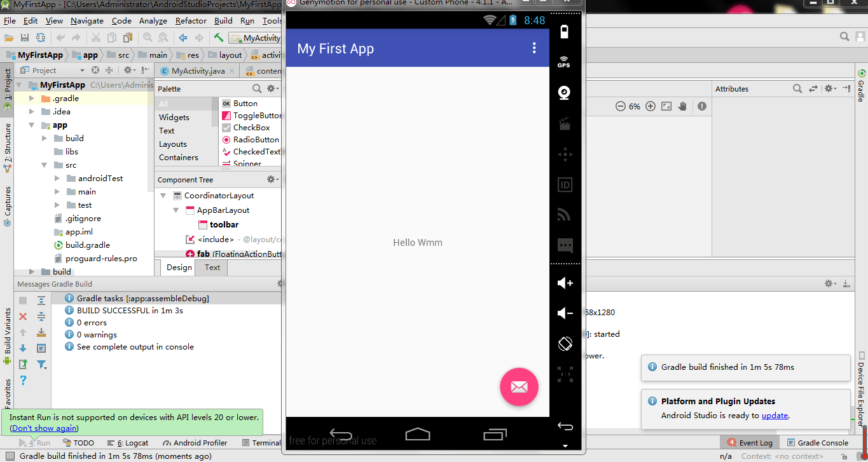Collapse CoordinatorLayout in the Component Tree
This screenshot has width=868, height=462.
pyautogui.click(x=163, y=195)
